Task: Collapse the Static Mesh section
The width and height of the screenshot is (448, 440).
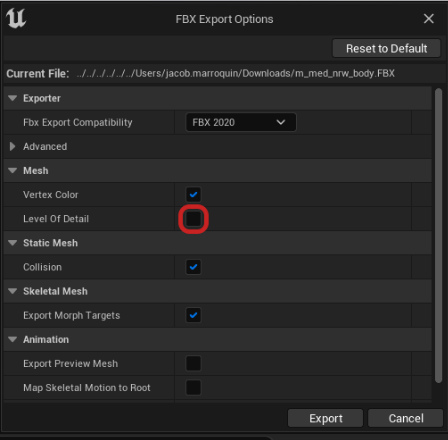Action: point(13,243)
